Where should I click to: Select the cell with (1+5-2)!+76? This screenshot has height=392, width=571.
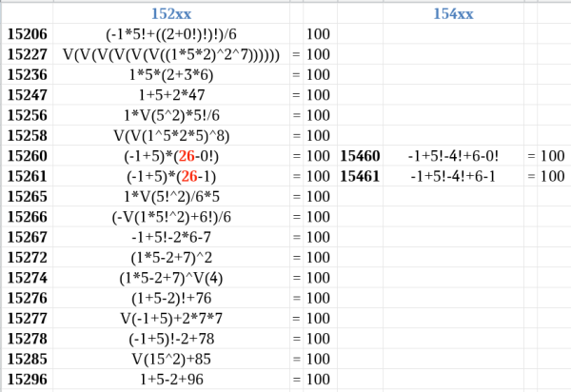[171, 299]
